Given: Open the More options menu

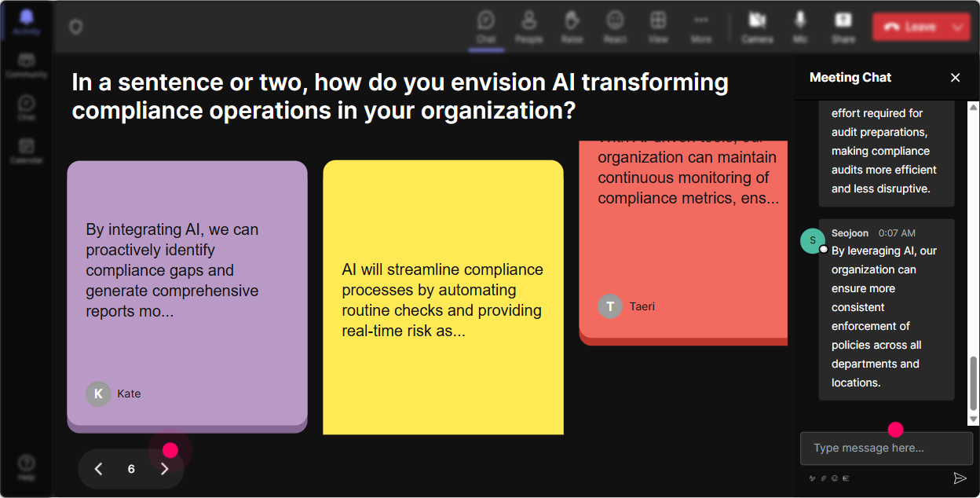Looking at the screenshot, I should (x=701, y=27).
